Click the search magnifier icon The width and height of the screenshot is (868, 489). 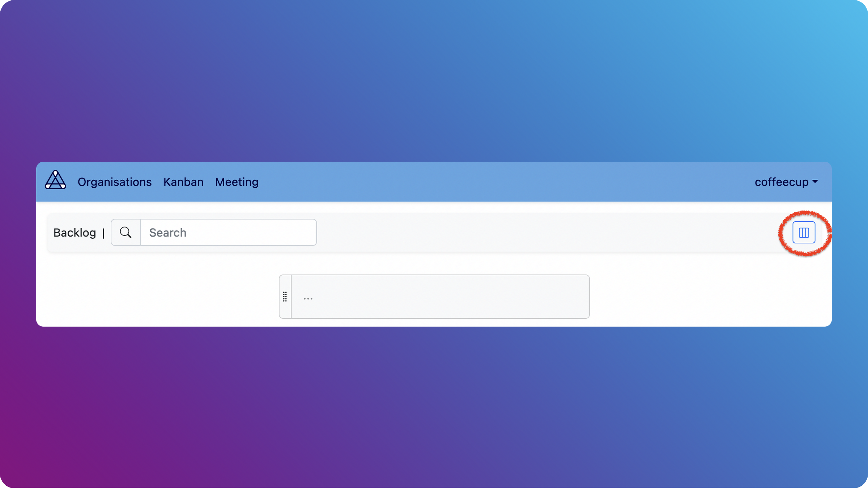click(x=125, y=232)
